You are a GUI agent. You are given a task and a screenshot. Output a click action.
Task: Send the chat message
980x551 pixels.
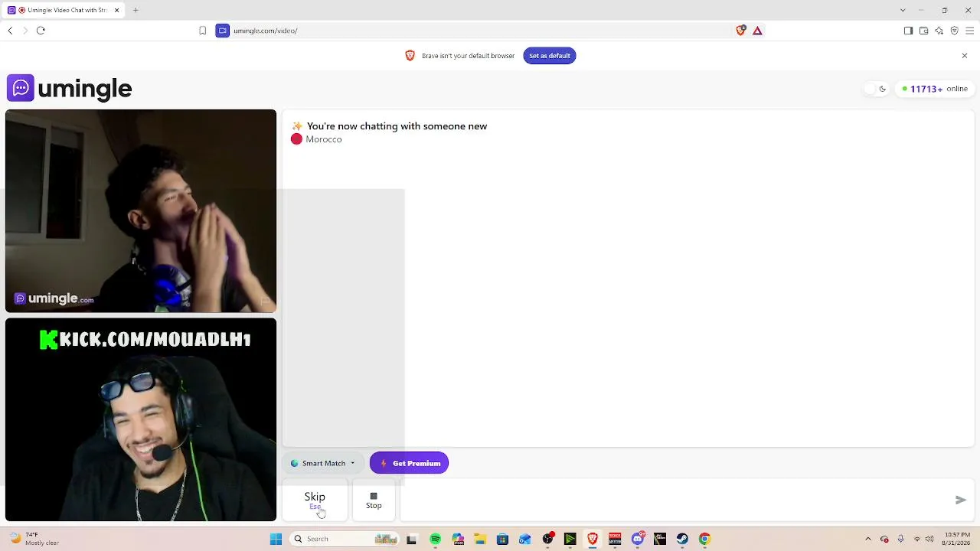click(961, 500)
